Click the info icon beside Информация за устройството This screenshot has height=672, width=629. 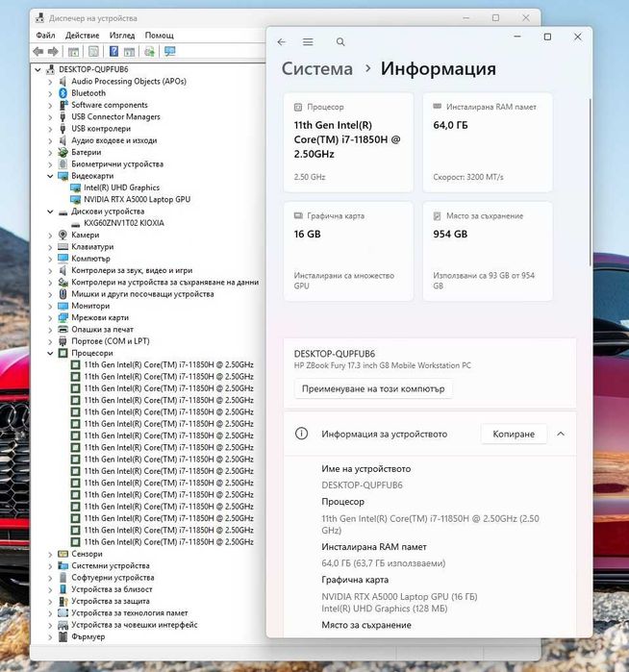pyautogui.click(x=301, y=434)
